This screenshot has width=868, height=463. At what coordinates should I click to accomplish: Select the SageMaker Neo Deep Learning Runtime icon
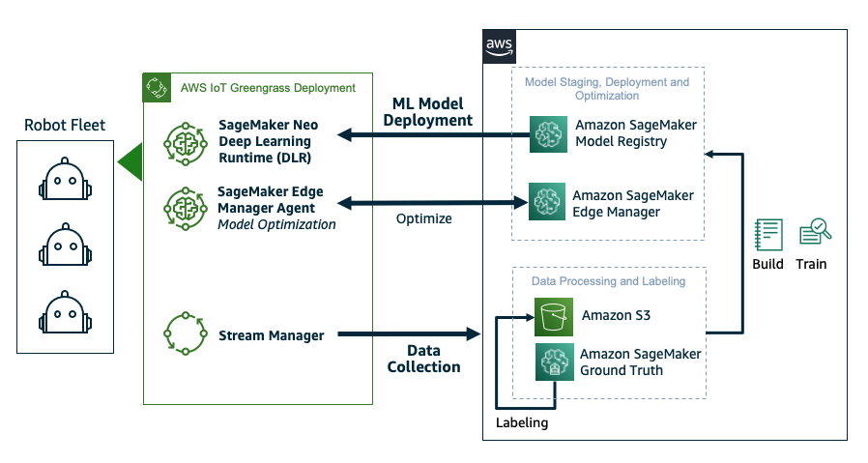pyautogui.click(x=186, y=144)
